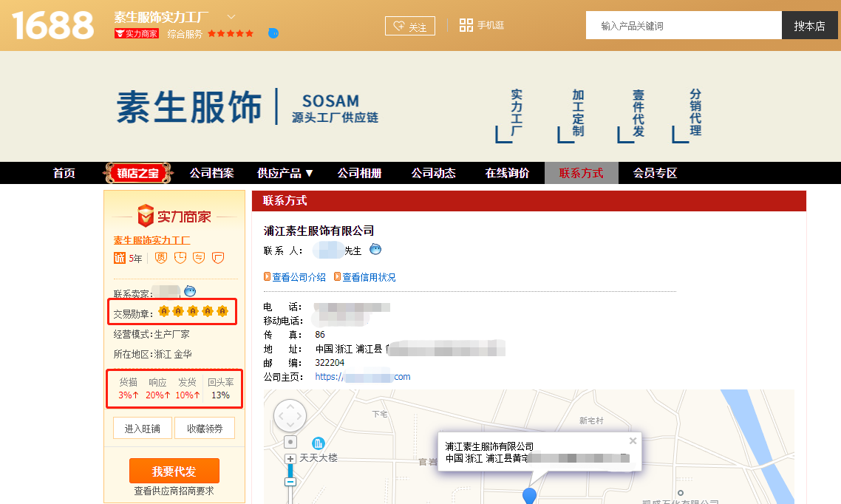Click the 回头率 13% value
The height and width of the screenshot is (504, 841).
[220, 395]
